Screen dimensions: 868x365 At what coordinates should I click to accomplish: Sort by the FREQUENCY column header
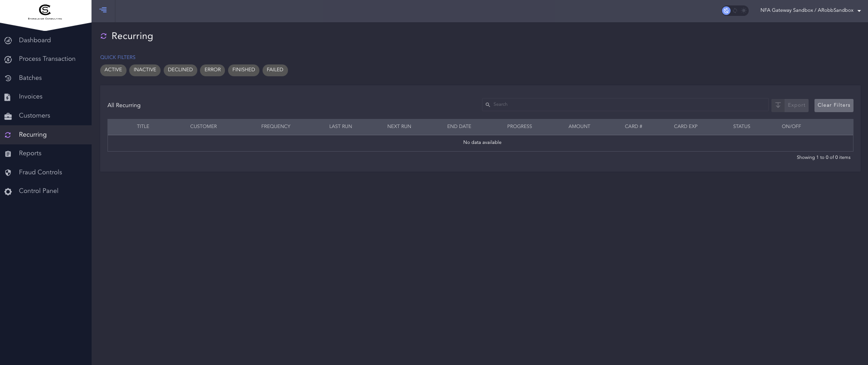pyautogui.click(x=276, y=127)
